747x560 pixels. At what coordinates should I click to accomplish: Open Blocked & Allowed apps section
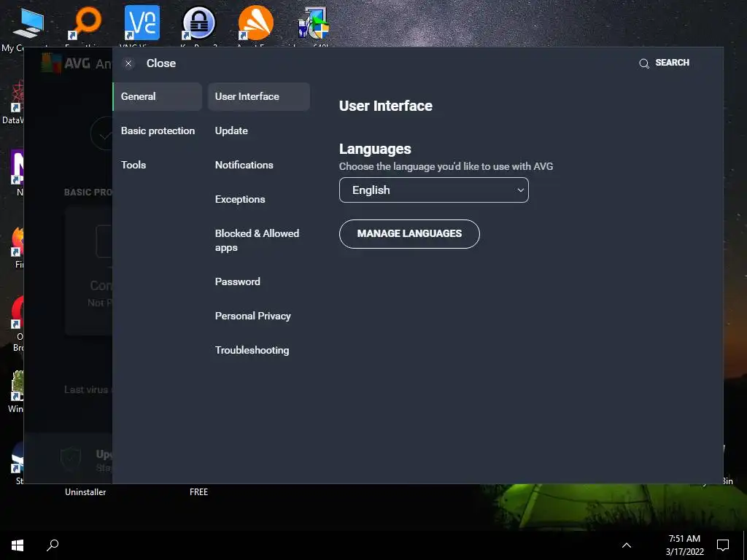pos(257,240)
